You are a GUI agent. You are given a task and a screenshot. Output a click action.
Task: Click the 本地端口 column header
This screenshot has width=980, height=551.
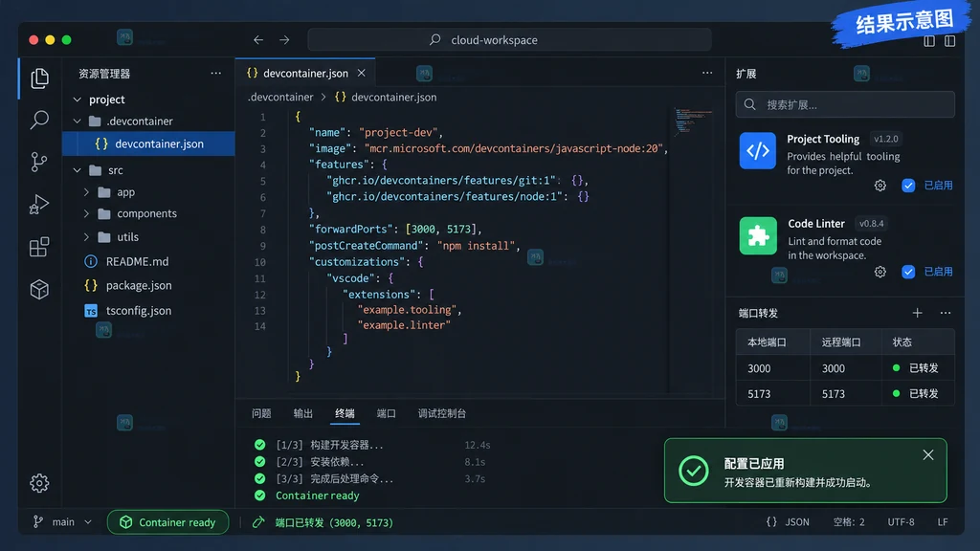[x=773, y=342]
